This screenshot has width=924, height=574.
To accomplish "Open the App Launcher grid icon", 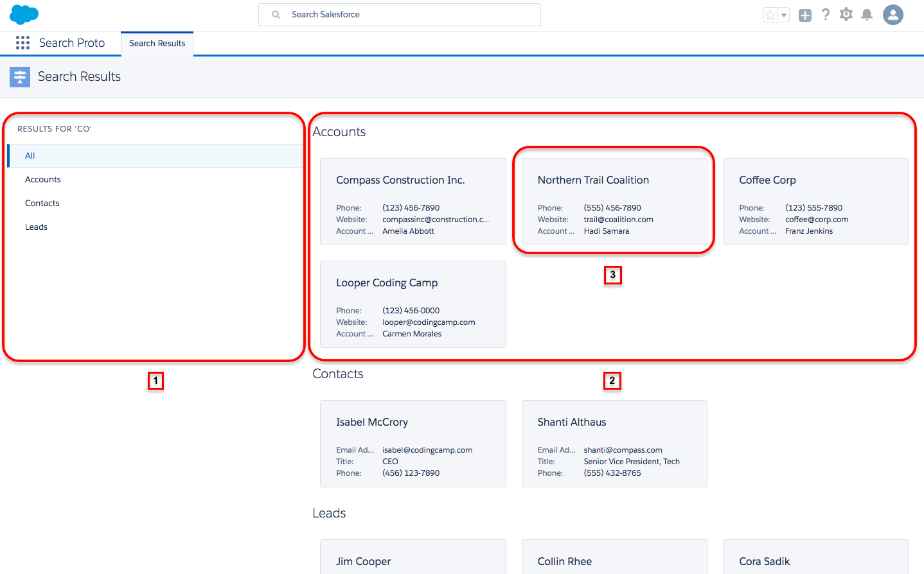I will [22, 42].
